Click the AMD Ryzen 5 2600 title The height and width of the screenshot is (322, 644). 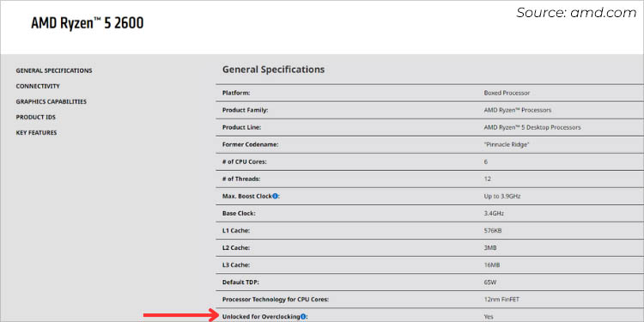tap(88, 23)
